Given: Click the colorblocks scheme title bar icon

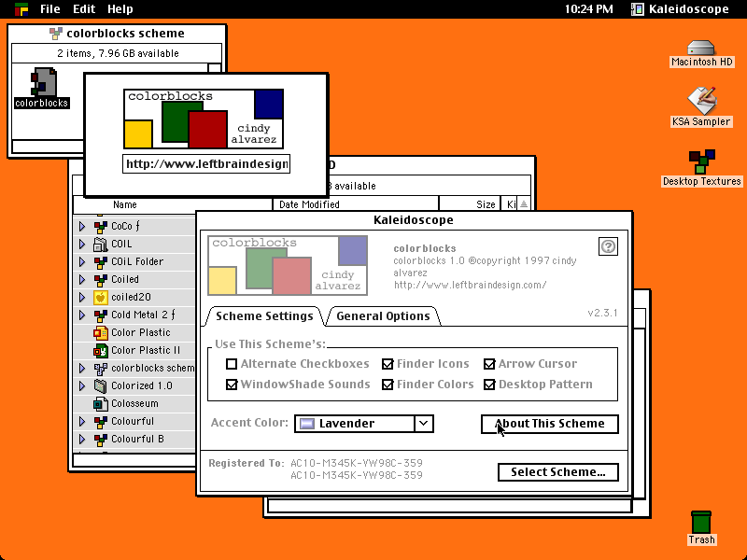Looking at the screenshot, I should pos(56,34).
